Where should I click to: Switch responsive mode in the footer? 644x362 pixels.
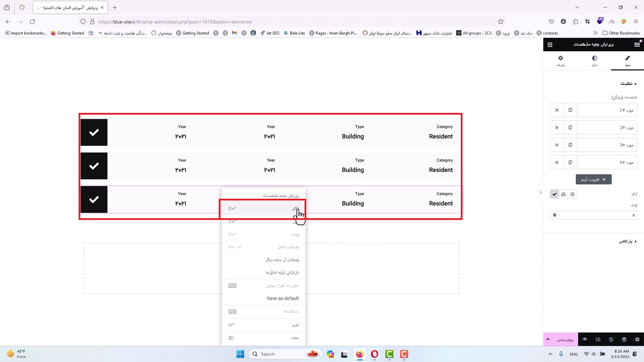click(x=598, y=340)
